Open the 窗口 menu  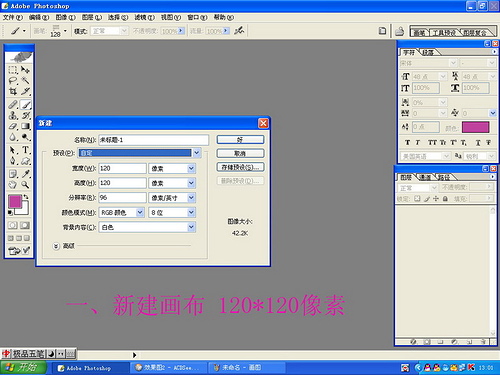coord(197,17)
